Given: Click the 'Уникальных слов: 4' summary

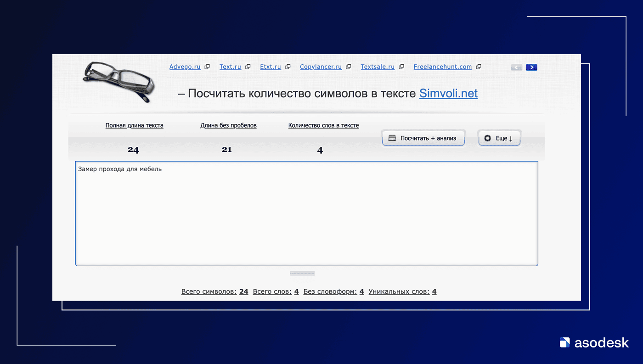Looking at the screenshot, I should tap(402, 291).
